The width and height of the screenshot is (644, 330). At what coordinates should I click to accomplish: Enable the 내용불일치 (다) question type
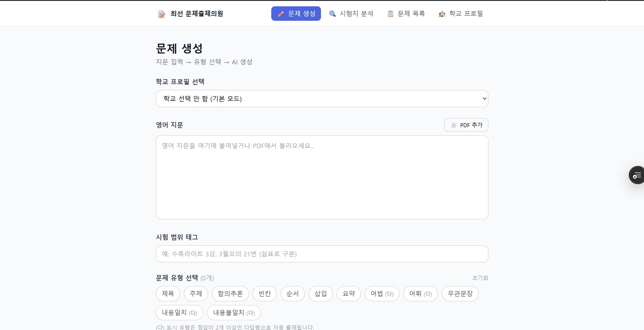pos(234,313)
